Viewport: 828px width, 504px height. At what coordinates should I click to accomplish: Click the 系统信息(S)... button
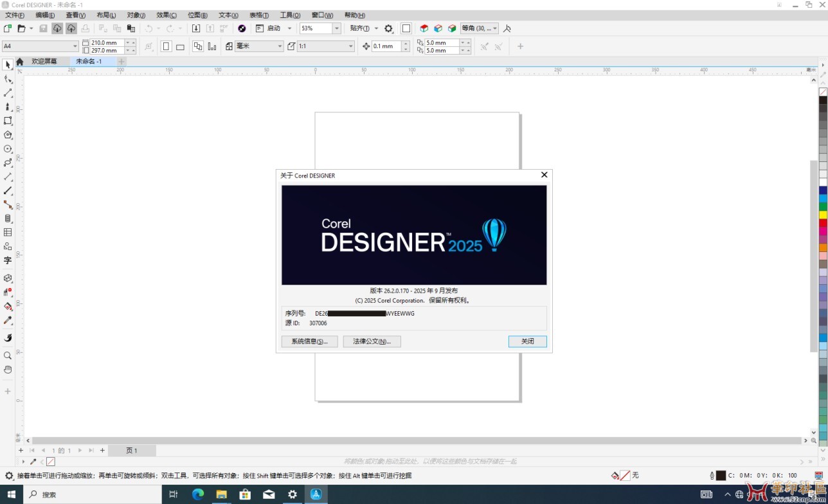[x=310, y=341]
